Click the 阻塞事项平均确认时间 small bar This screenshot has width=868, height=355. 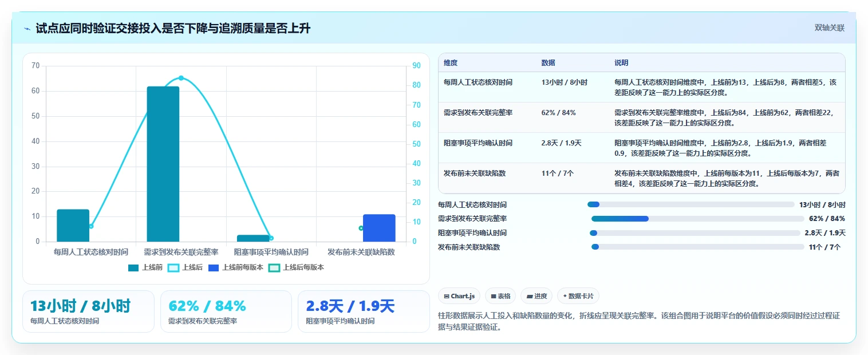pos(253,238)
